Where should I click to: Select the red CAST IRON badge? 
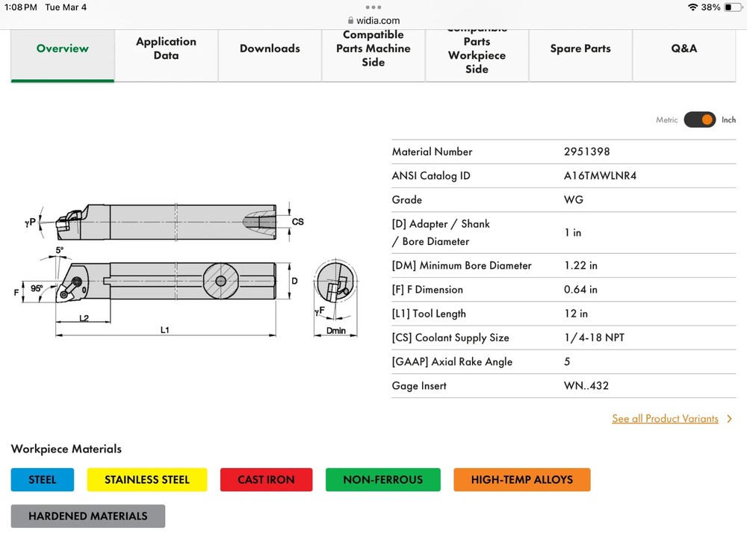coord(267,479)
